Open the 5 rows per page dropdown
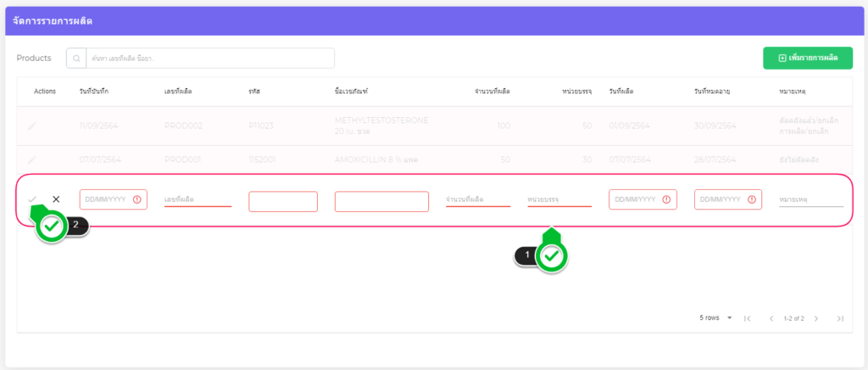 click(716, 318)
